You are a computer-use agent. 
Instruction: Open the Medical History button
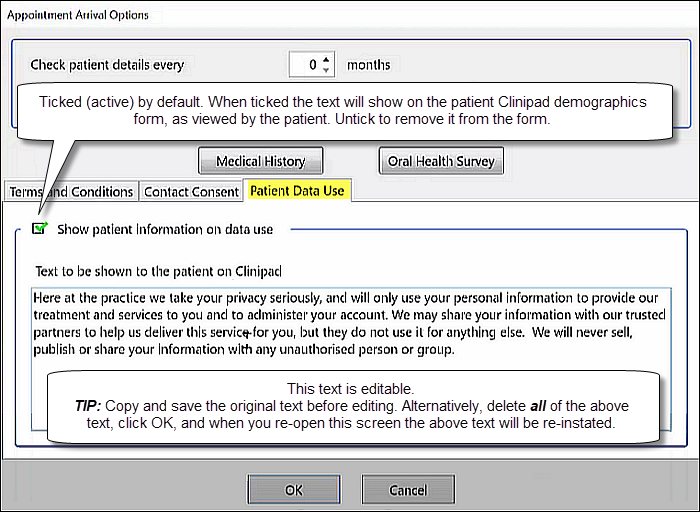[261, 161]
